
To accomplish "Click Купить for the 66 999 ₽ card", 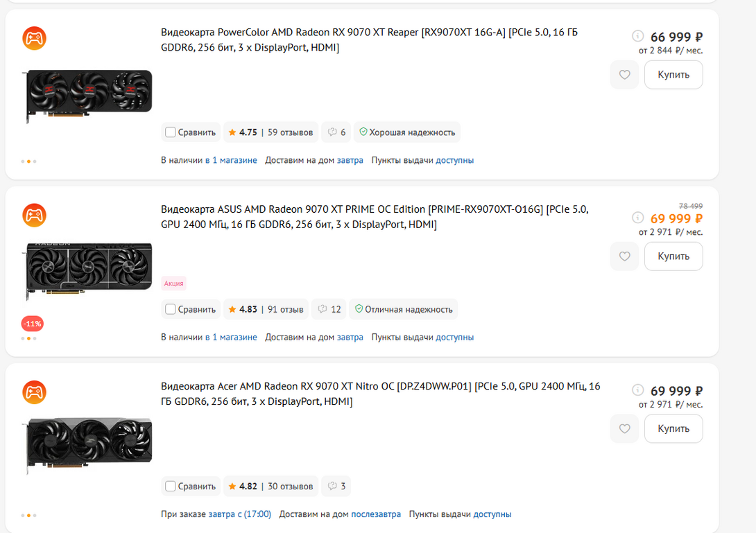I will (673, 75).
